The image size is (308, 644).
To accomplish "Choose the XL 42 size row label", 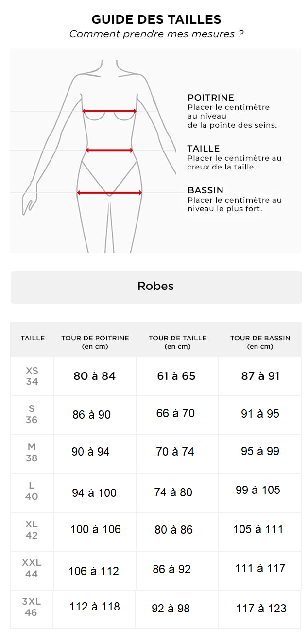I will (32, 530).
